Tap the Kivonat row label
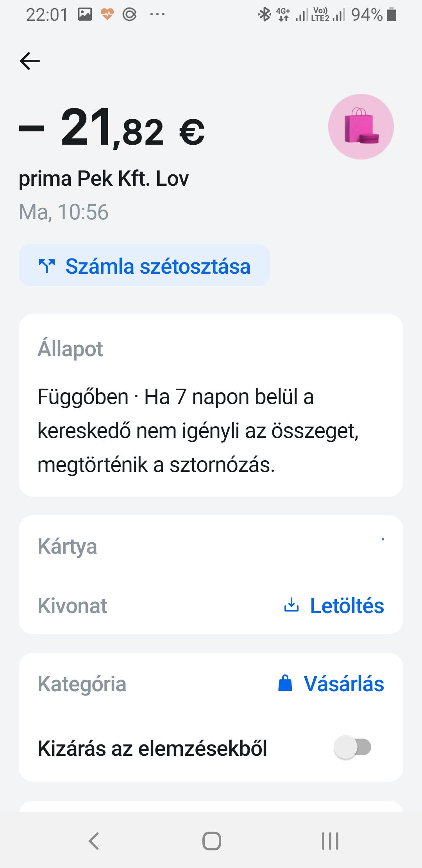422x868 pixels. click(72, 606)
